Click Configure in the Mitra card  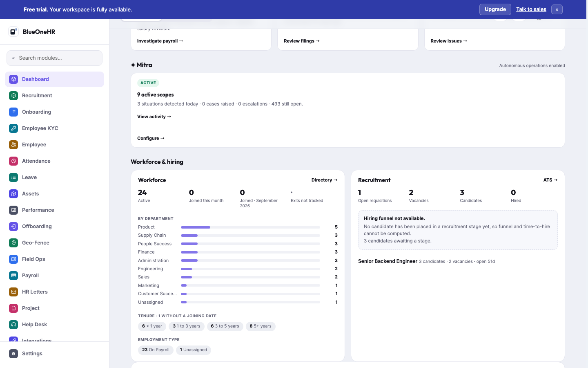[151, 138]
